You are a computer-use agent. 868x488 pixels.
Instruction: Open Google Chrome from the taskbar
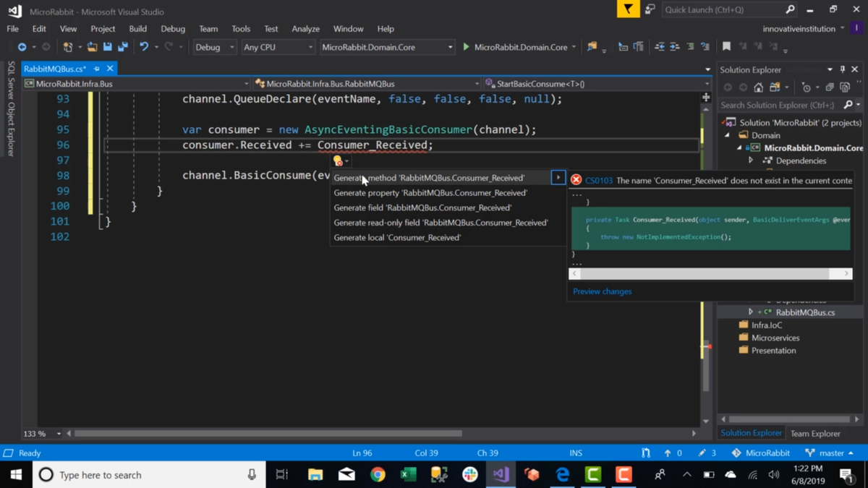click(378, 474)
